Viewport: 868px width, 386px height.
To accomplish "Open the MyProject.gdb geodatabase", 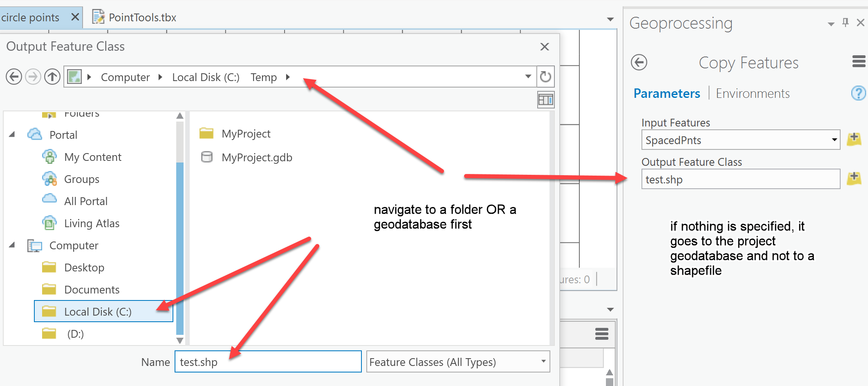I will [x=256, y=158].
